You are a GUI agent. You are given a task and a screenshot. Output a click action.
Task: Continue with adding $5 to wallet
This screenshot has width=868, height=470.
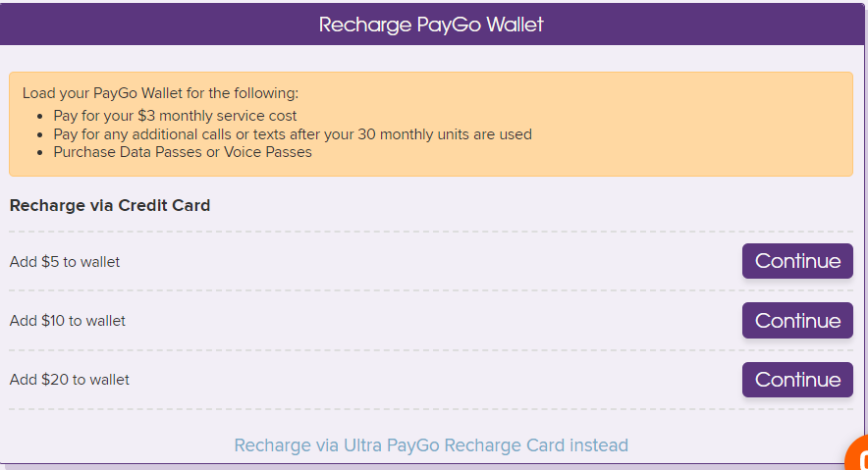(797, 261)
